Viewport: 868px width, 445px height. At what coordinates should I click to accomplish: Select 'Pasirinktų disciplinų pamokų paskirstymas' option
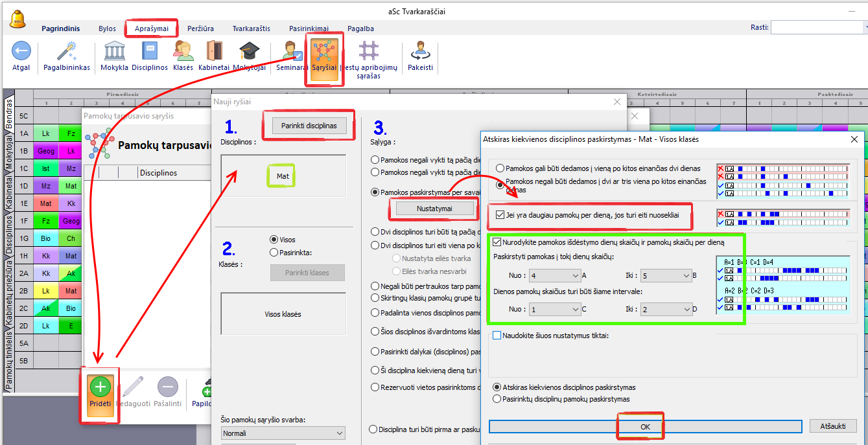point(498,399)
